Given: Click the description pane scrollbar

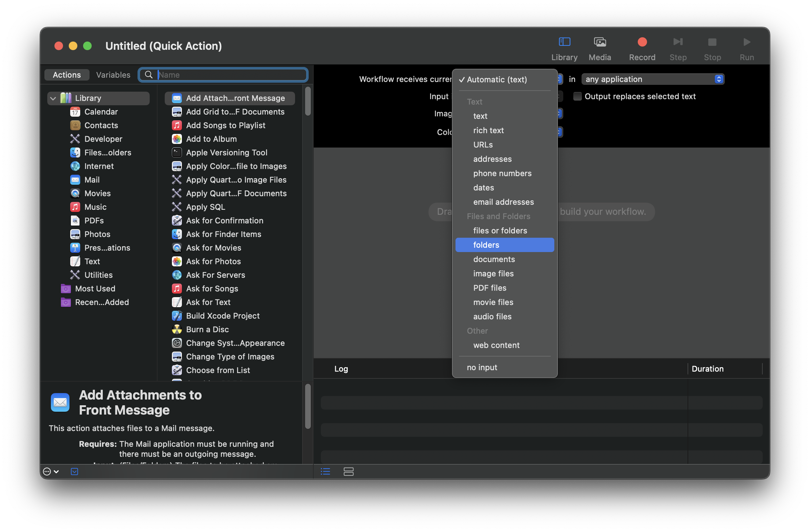Looking at the screenshot, I should (308, 406).
